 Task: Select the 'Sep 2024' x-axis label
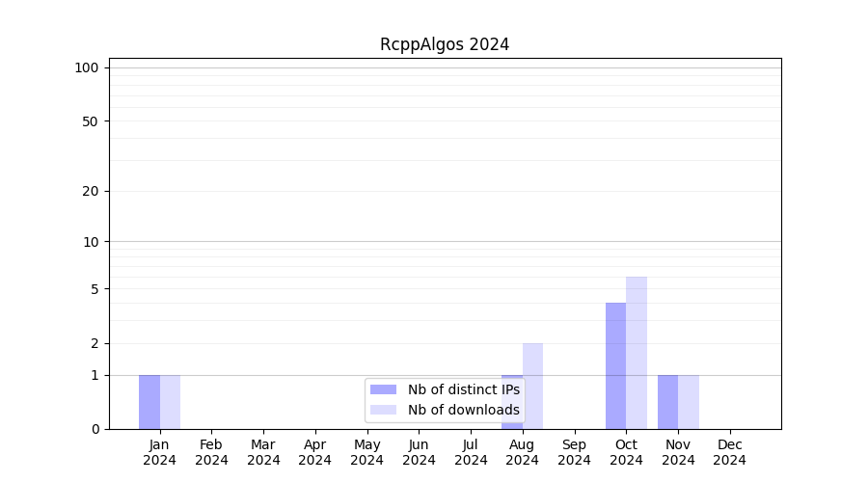pyautogui.click(x=574, y=452)
